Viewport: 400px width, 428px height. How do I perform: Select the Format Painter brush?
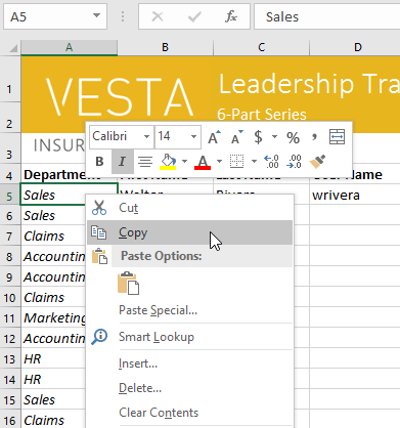(317, 162)
